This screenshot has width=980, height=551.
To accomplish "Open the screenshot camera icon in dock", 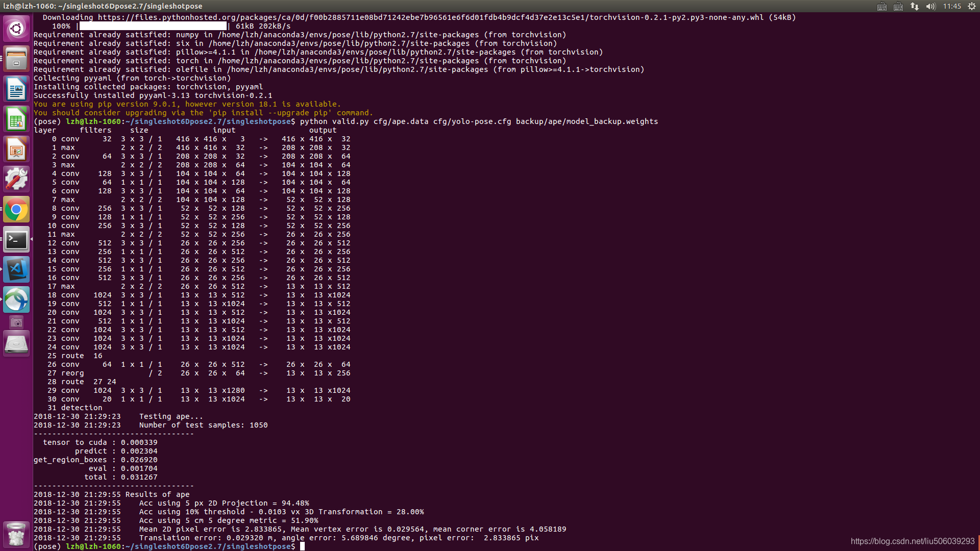I will [16, 322].
